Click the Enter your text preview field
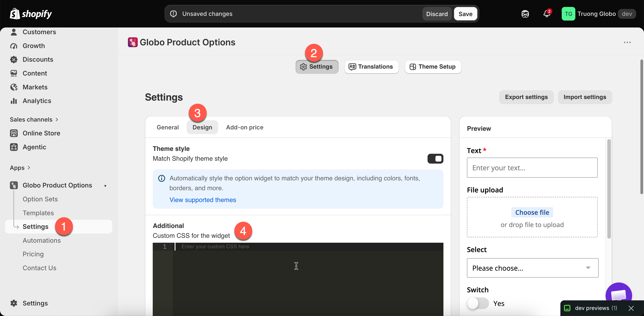Image resolution: width=644 pixels, height=316 pixels. pos(532,168)
